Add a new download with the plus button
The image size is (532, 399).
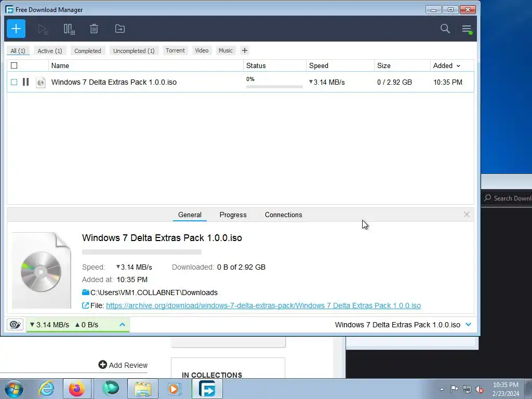16,29
